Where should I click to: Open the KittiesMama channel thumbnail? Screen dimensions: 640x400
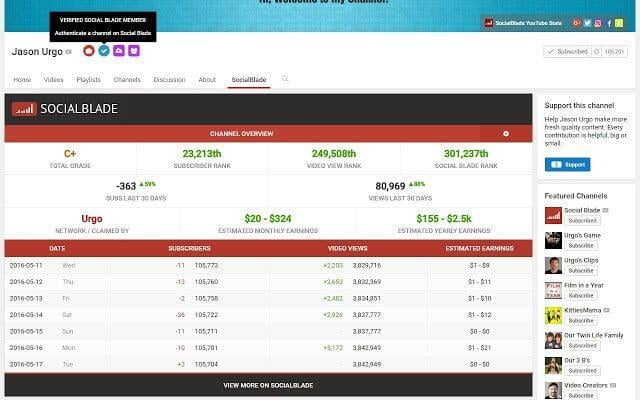(553, 316)
